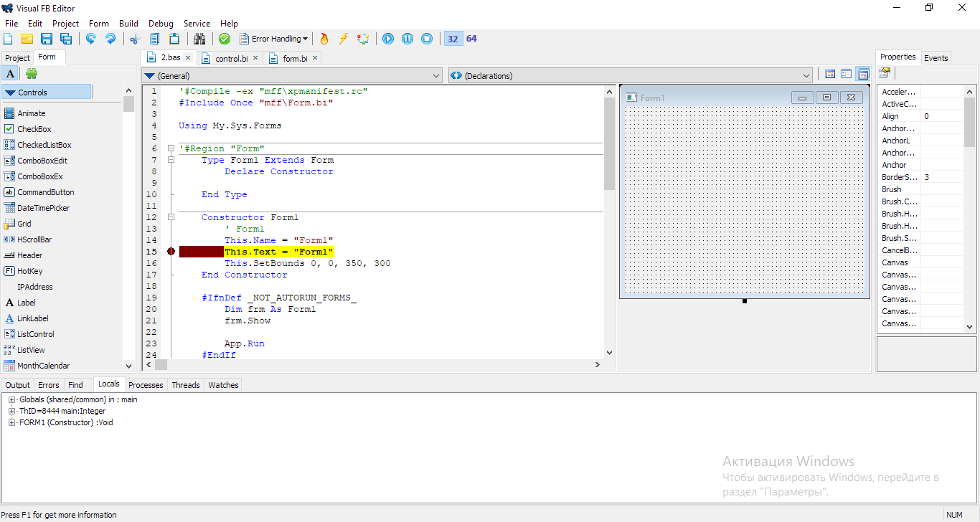Click the green syntax check icon
The image size is (980, 522).
point(225,39)
